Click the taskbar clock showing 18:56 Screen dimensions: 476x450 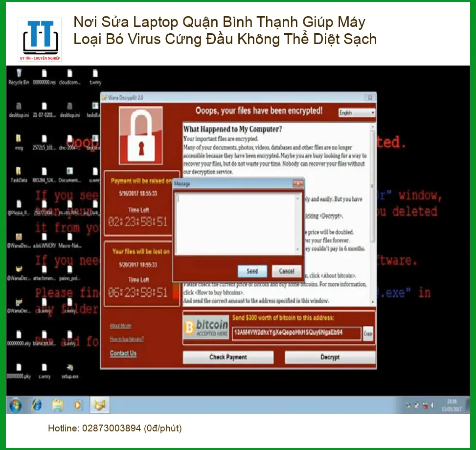(x=452, y=405)
